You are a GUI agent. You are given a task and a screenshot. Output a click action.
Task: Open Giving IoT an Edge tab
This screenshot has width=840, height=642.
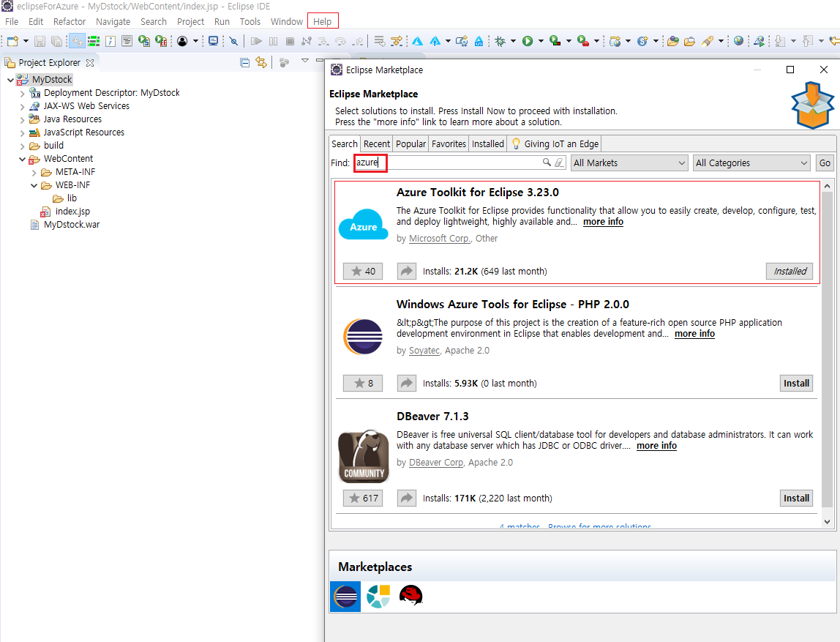555,143
